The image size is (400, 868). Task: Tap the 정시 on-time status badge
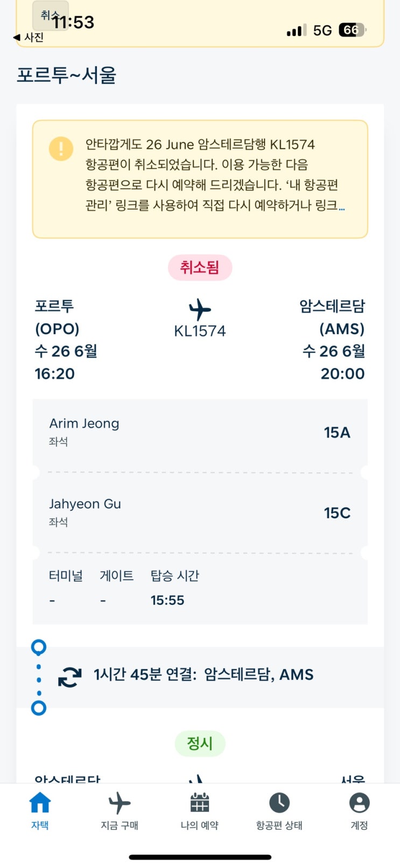(x=200, y=744)
